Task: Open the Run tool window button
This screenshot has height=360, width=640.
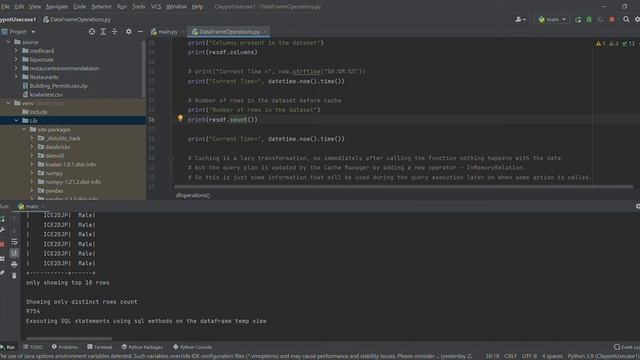Action: click(x=8, y=347)
